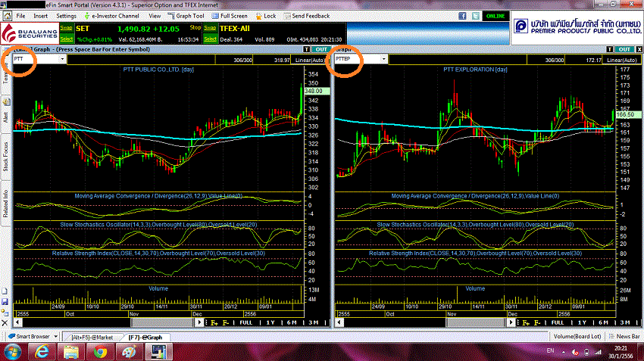Click F+ zoom in on PTTEP graph

(526, 323)
